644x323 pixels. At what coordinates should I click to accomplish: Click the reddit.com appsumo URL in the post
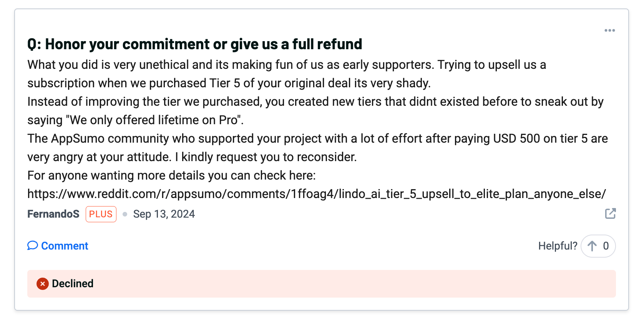(x=317, y=194)
